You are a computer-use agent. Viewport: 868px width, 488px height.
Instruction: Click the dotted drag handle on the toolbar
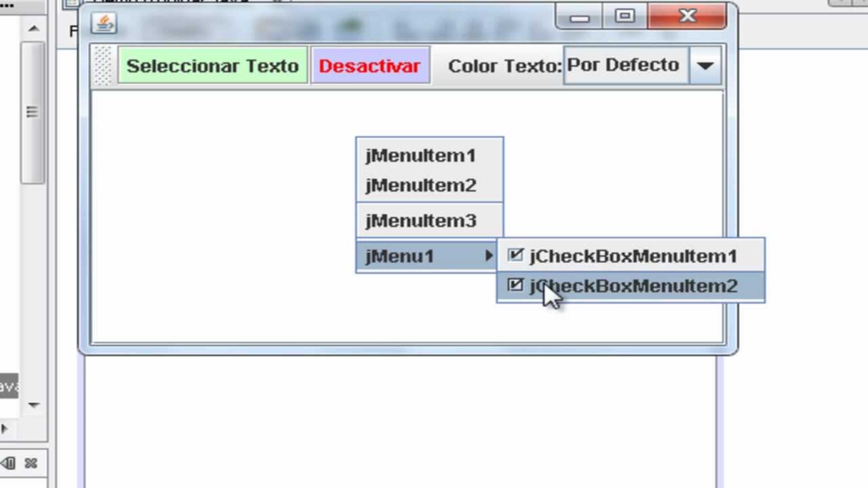(103, 65)
